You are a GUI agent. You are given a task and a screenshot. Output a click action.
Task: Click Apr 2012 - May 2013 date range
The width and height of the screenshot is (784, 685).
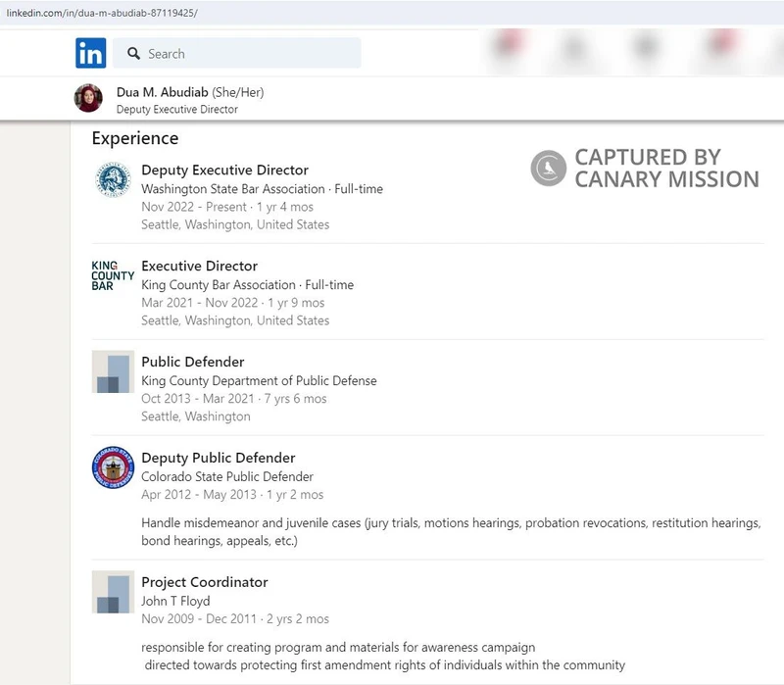click(x=199, y=495)
